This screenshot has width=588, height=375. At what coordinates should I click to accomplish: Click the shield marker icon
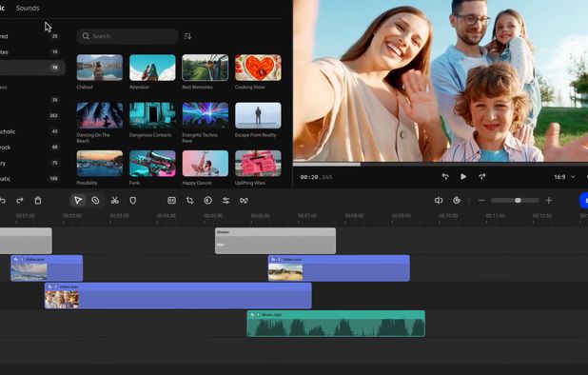[133, 200]
